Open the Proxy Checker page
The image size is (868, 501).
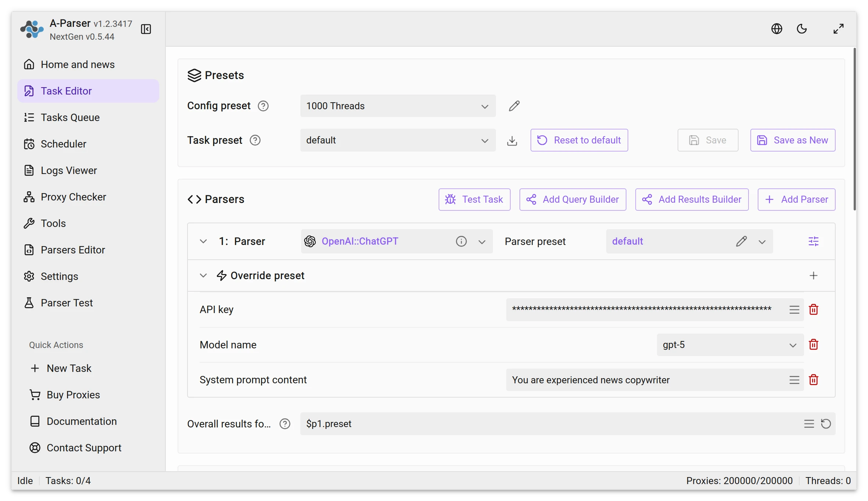point(88,197)
